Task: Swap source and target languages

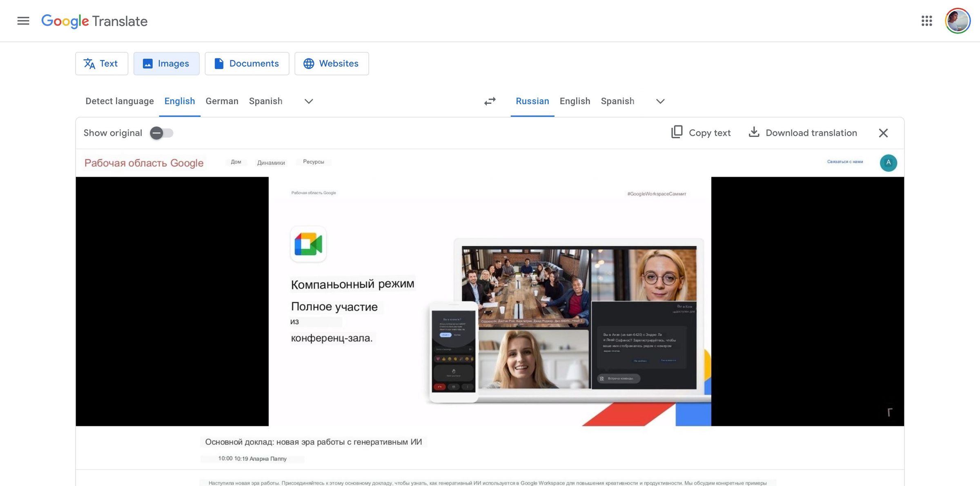Action: [490, 101]
